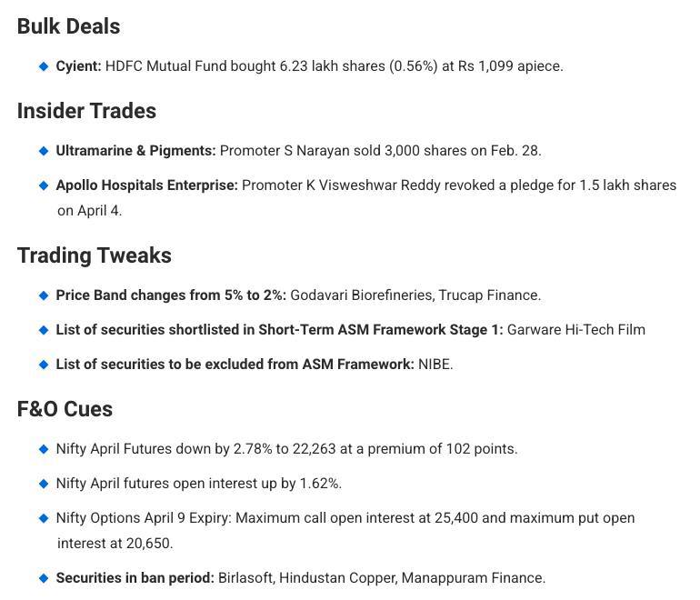Click the bullet before Nifty Options April 9 Expiry
This screenshot has height=600, width=700.
[44, 518]
